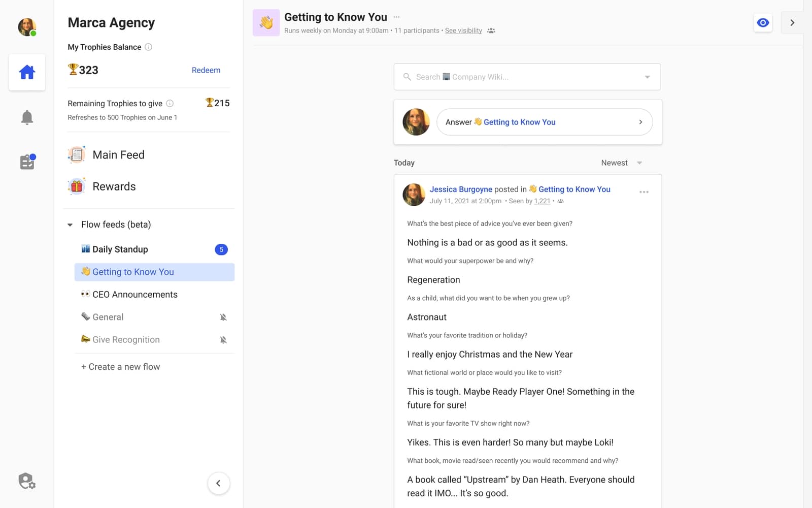Open the Newest sort dropdown
Viewport: 812px width, 508px height.
pyautogui.click(x=622, y=163)
